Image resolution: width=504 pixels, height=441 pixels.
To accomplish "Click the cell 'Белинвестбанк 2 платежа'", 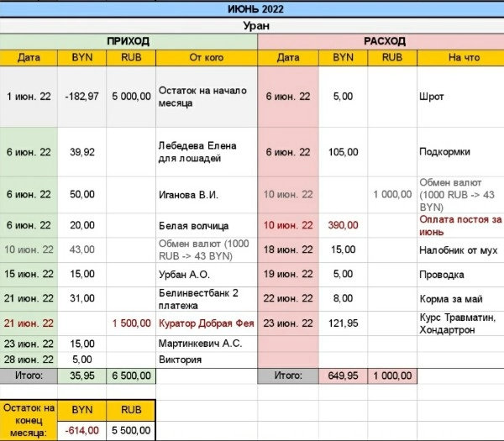I will tap(207, 298).
